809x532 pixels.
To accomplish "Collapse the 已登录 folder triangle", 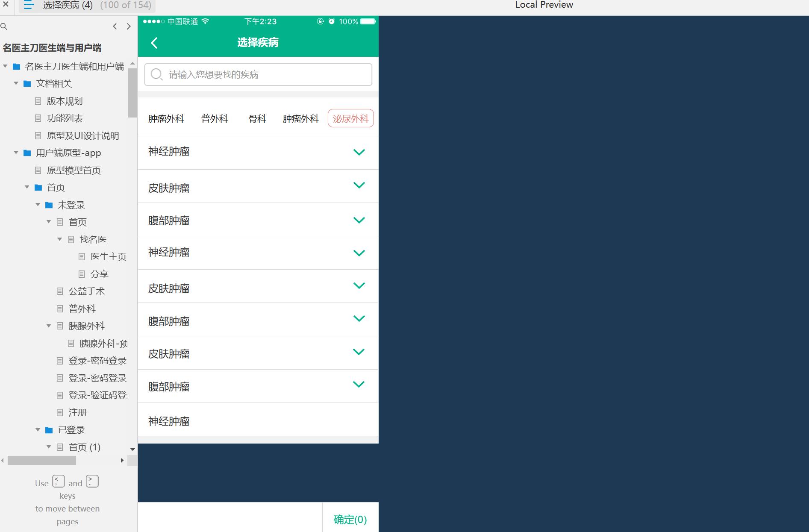I will [38, 429].
